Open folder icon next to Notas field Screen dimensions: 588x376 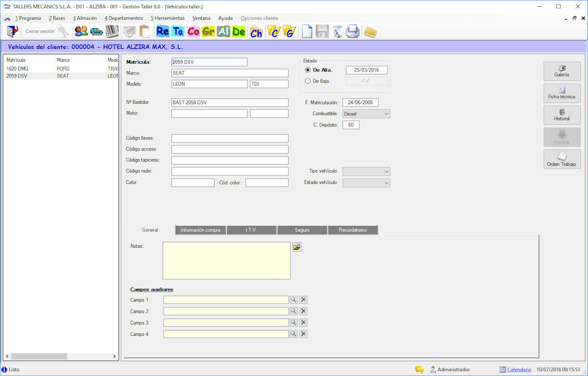297,247
